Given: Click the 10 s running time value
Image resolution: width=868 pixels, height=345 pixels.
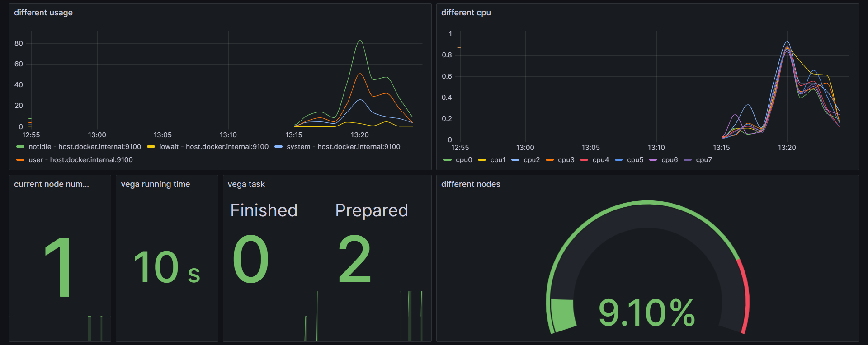Looking at the screenshot, I should [167, 267].
